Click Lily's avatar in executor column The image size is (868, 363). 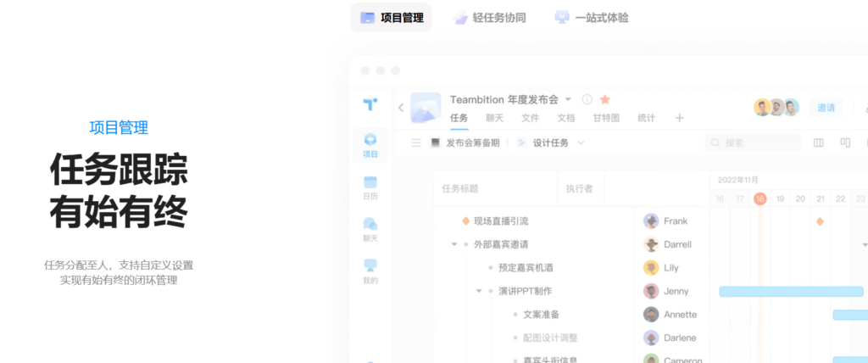pos(651,268)
